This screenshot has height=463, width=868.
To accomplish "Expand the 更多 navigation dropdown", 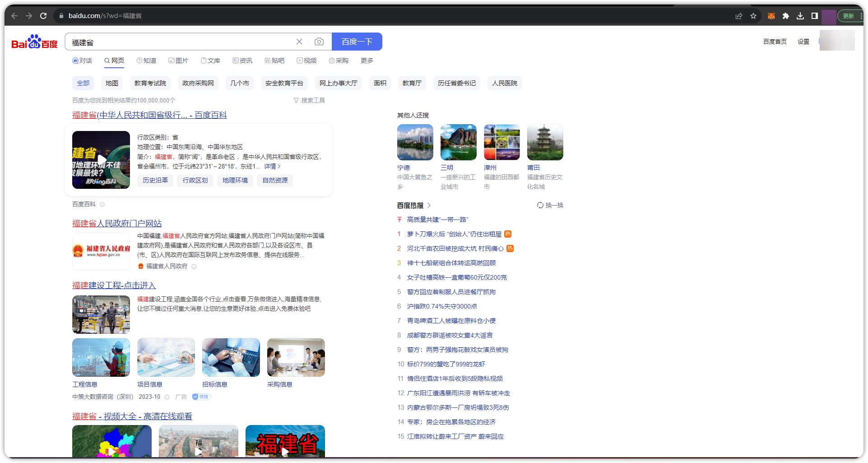I will click(367, 60).
